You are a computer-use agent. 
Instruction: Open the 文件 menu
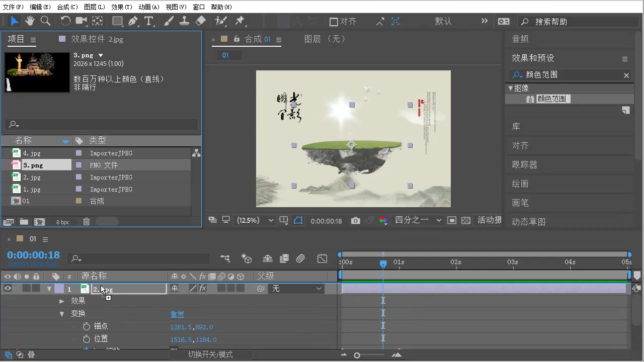tap(13, 7)
